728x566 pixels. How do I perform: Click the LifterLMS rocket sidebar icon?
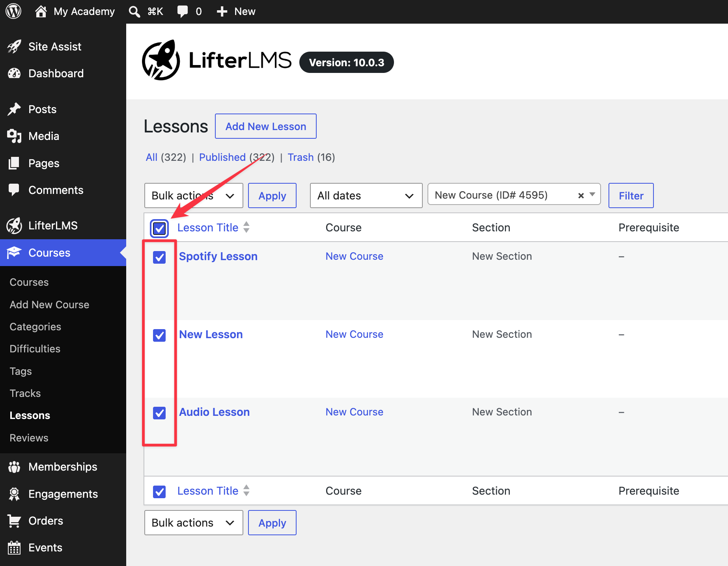(14, 225)
